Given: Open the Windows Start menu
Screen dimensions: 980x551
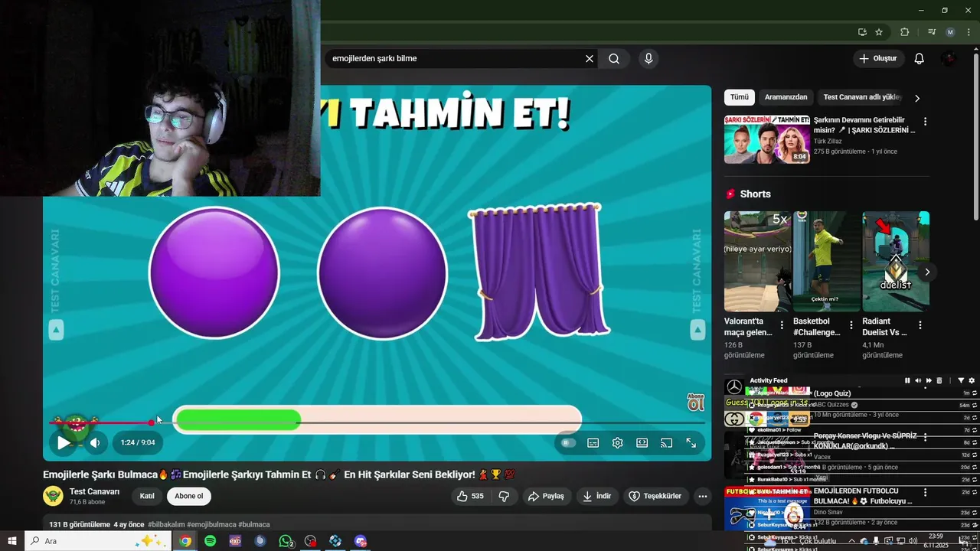Looking at the screenshot, I should click(12, 541).
